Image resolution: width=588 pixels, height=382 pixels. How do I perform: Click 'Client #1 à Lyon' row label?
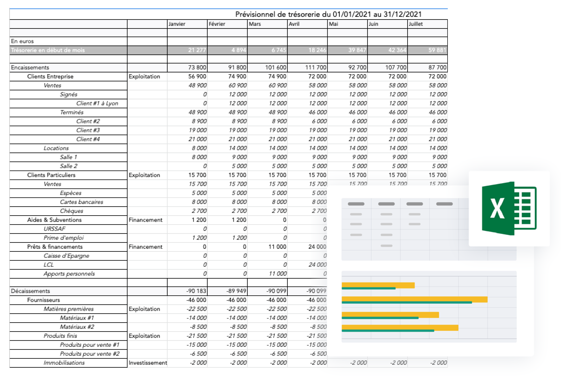68,103
